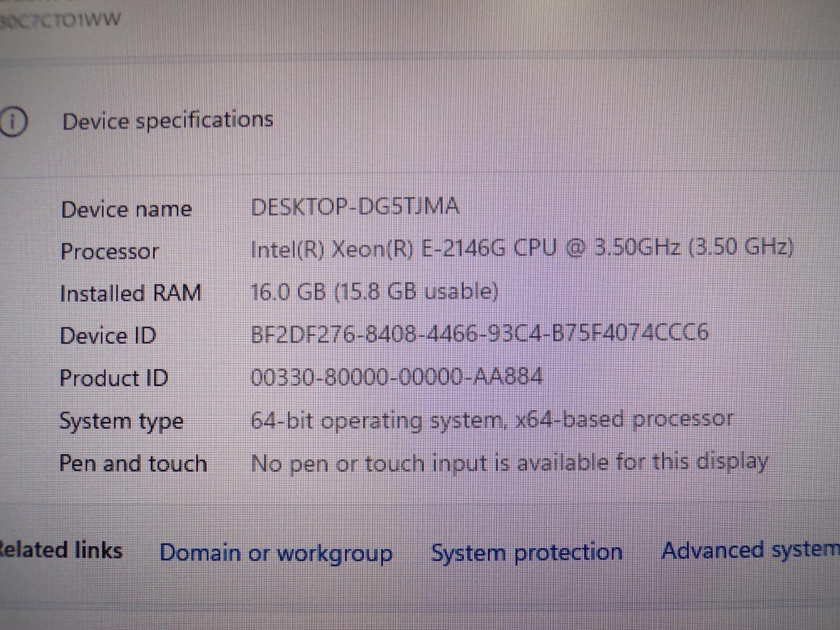The height and width of the screenshot is (630, 840).
Task: Click the DESKTOP-DG5TJMA device name value
Action: pos(354,207)
